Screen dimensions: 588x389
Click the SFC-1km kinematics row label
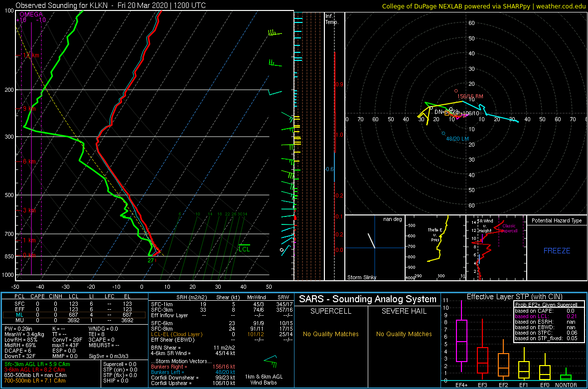pos(161,304)
